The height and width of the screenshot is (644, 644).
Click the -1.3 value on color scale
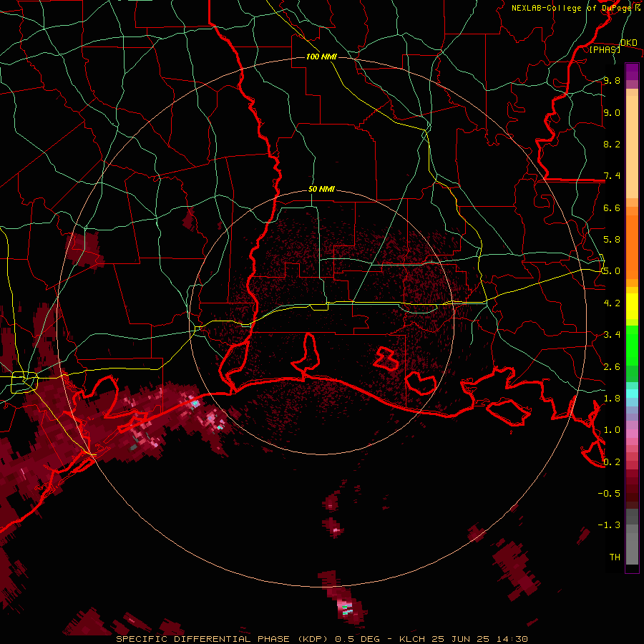(x=609, y=525)
